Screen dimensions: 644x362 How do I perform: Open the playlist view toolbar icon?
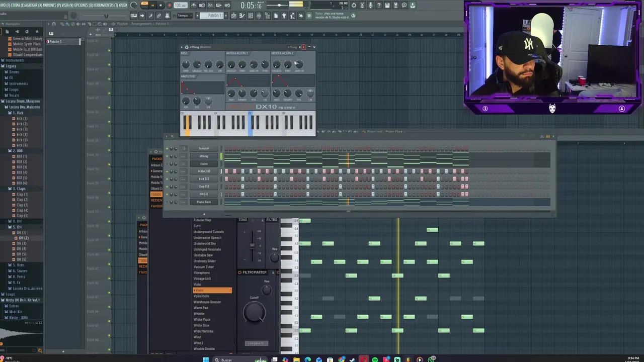(233, 16)
